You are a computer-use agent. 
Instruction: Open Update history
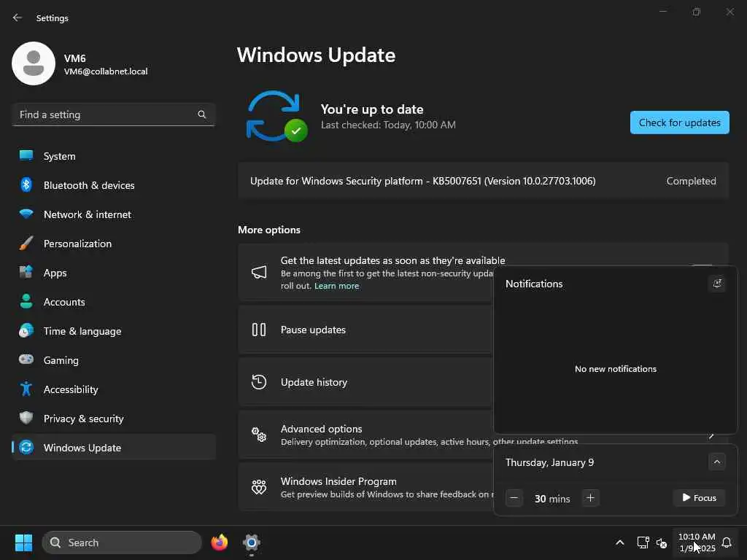[365, 382]
